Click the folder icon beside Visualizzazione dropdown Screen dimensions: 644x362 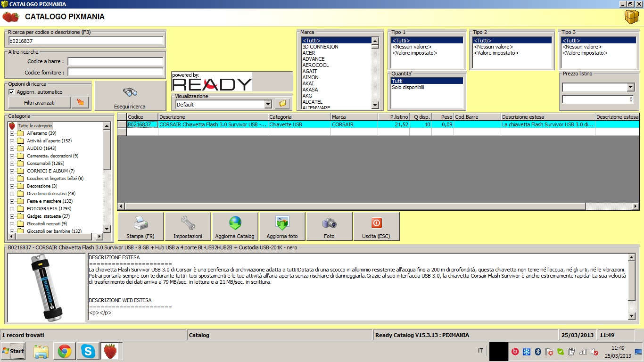283,104
